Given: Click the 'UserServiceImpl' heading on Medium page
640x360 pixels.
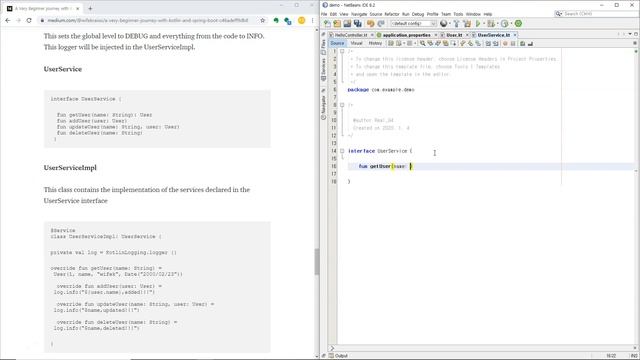Looking at the screenshot, I should point(70,168).
